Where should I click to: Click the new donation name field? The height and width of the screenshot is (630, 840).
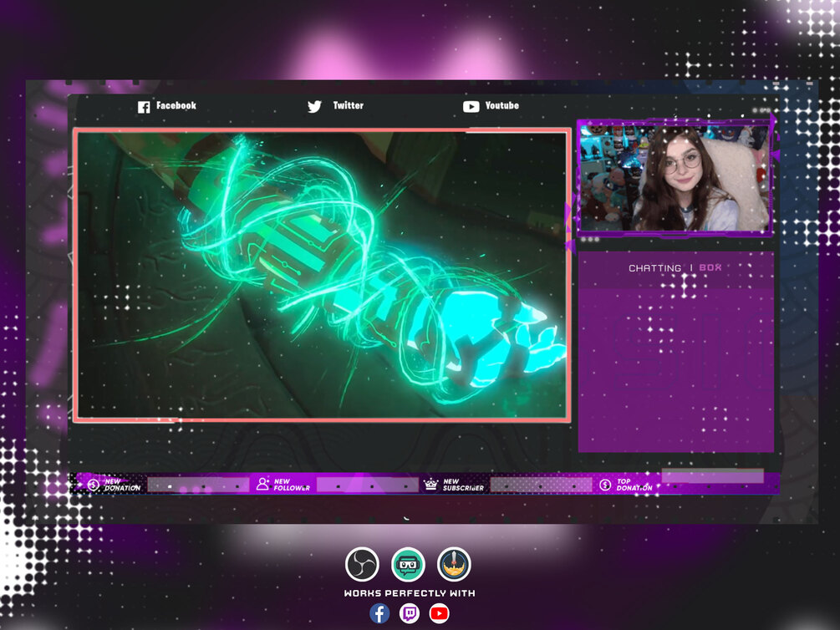(x=198, y=485)
